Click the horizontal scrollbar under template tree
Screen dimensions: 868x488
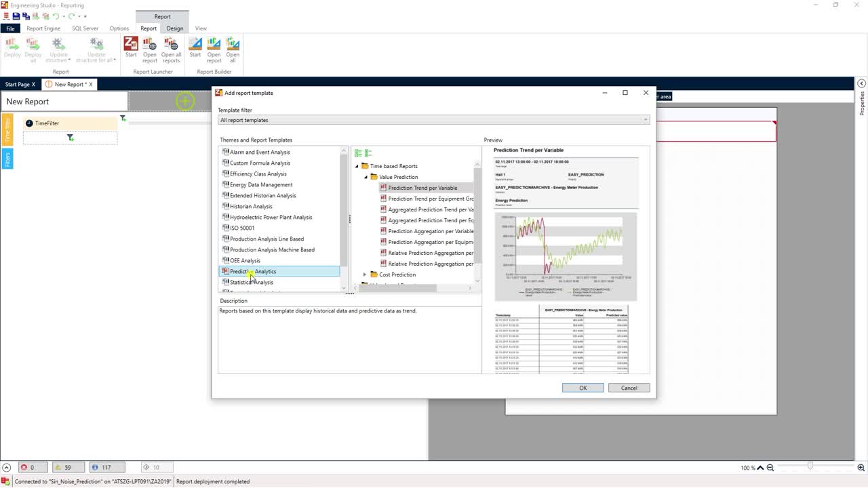398,288
